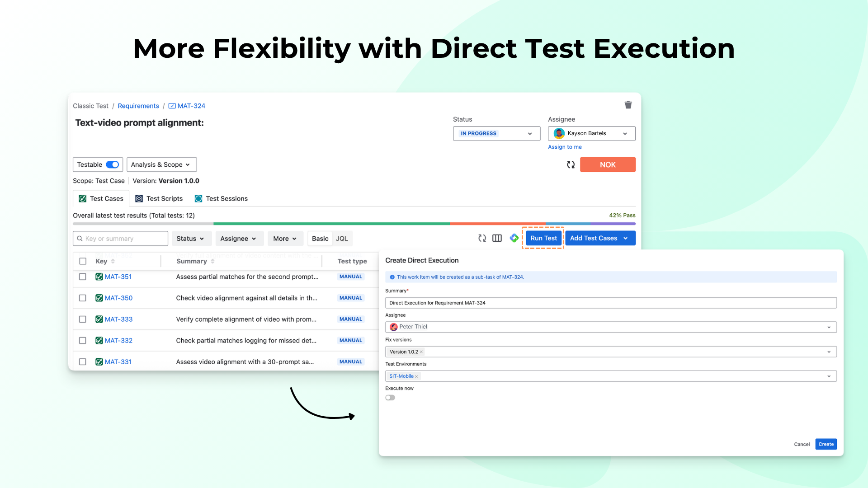The image size is (868, 488).
Task: Click the Create button
Action: pyautogui.click(x=826, y=444)
